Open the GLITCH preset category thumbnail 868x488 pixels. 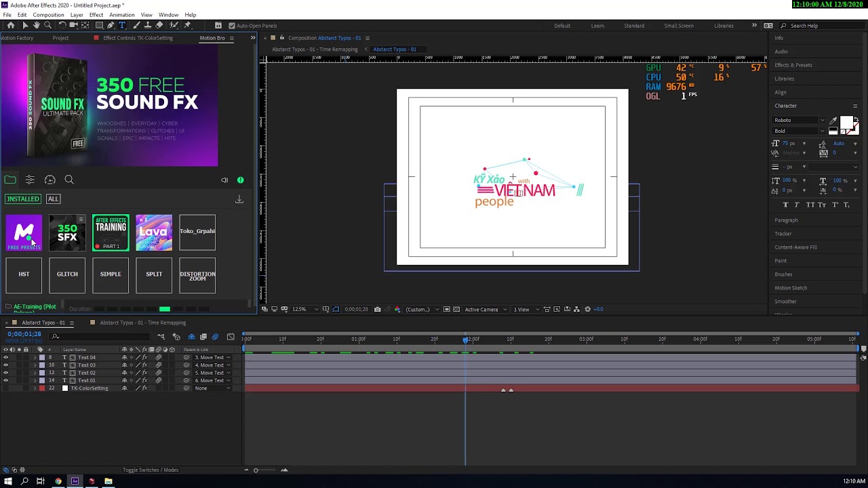(x=67, y=275)
